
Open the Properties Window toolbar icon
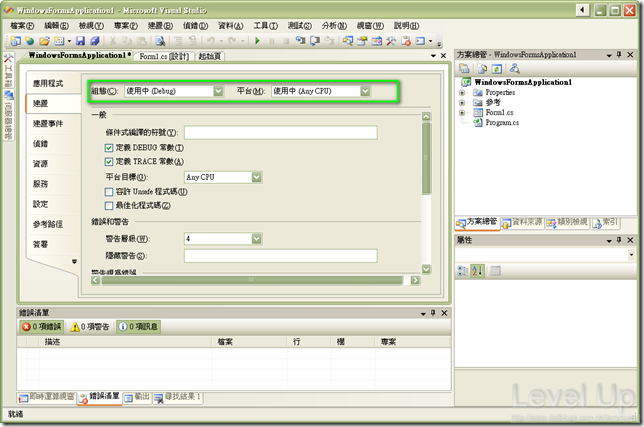[x=362, y=41]
